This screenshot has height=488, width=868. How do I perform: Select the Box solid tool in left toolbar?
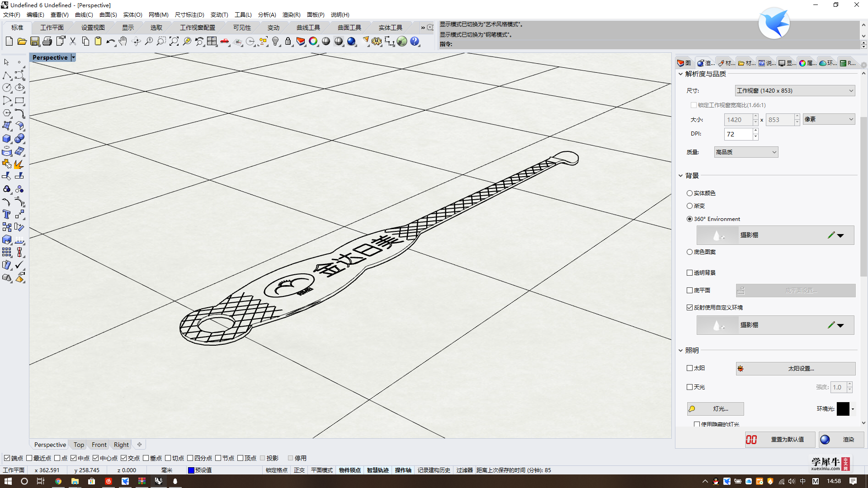tap(7, 138)
